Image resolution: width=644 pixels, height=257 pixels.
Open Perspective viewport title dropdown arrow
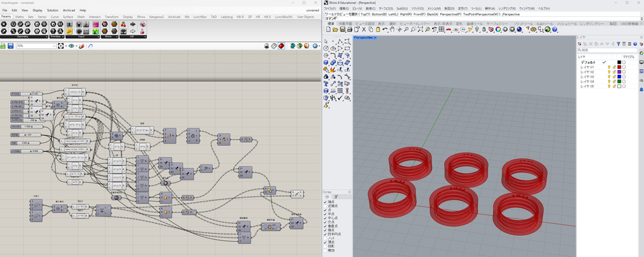pyautogui.click(x=376, y=38)
